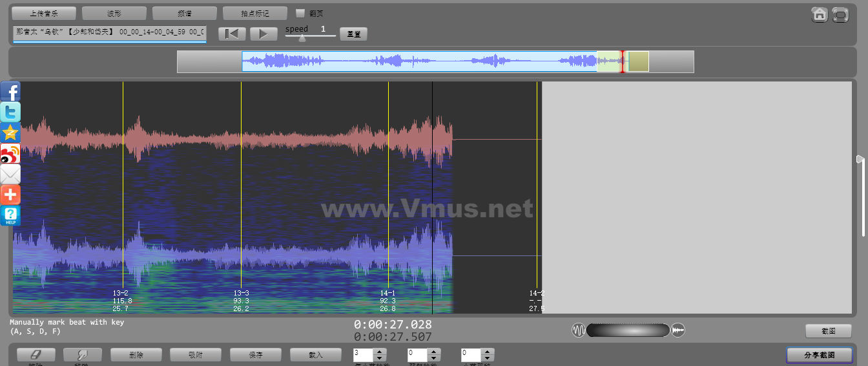Click the 上传音乐 upload music button
The image size is (868, 366).
43,13
